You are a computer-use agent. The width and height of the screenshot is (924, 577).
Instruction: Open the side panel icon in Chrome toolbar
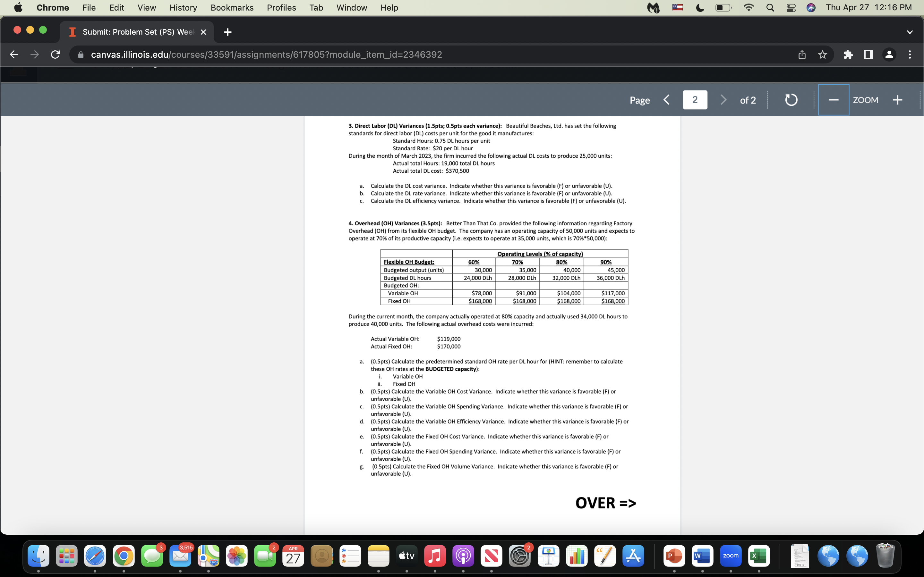(x=868, y=54)
